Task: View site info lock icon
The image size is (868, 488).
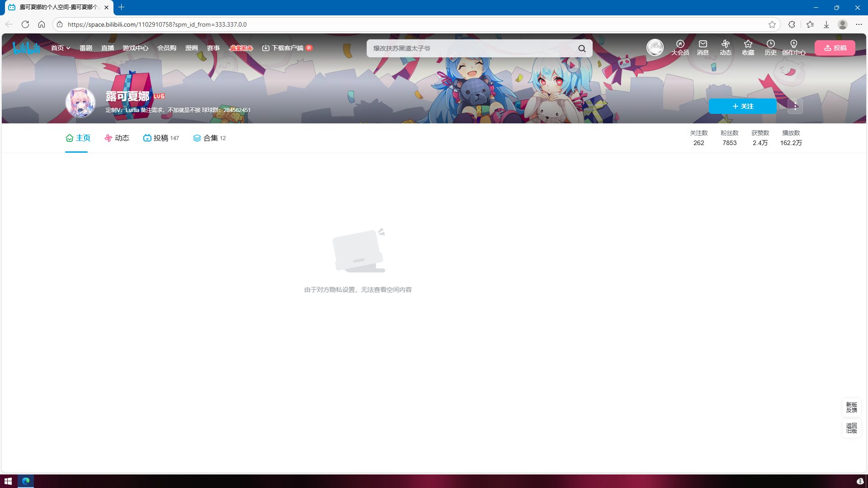Action: point(60,24)
